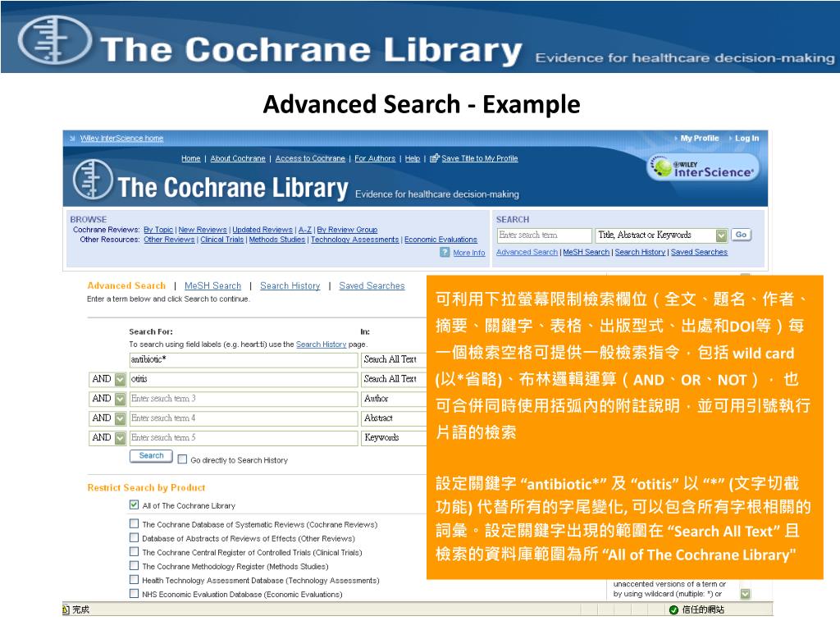Open Access to Cochrane page
The image size is (840, 630).
[310, 158]
